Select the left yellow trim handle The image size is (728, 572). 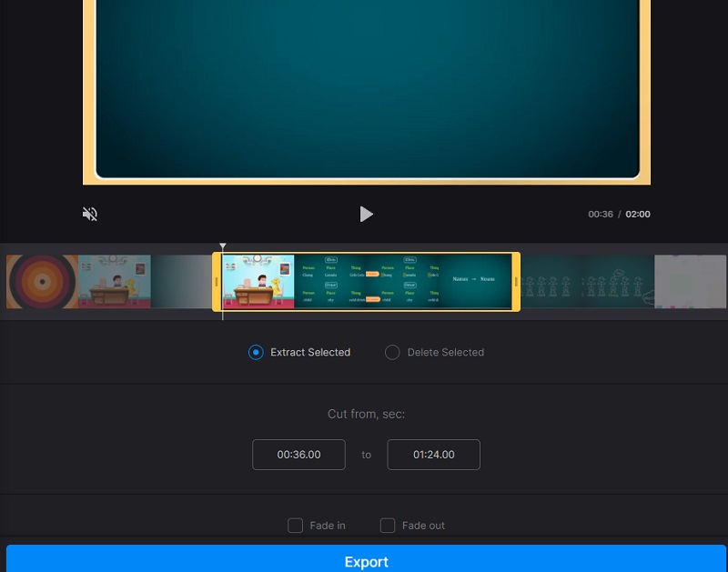pyautogui.click(x=217, y=282)
